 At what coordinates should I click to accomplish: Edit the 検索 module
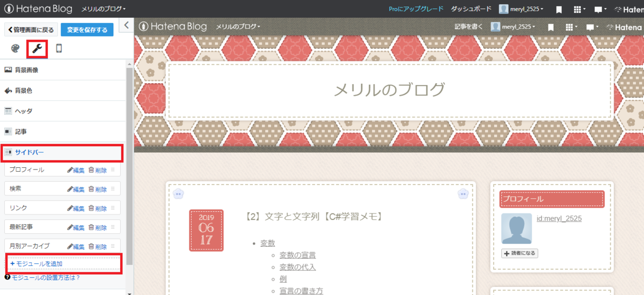click(x=76, y=189)
